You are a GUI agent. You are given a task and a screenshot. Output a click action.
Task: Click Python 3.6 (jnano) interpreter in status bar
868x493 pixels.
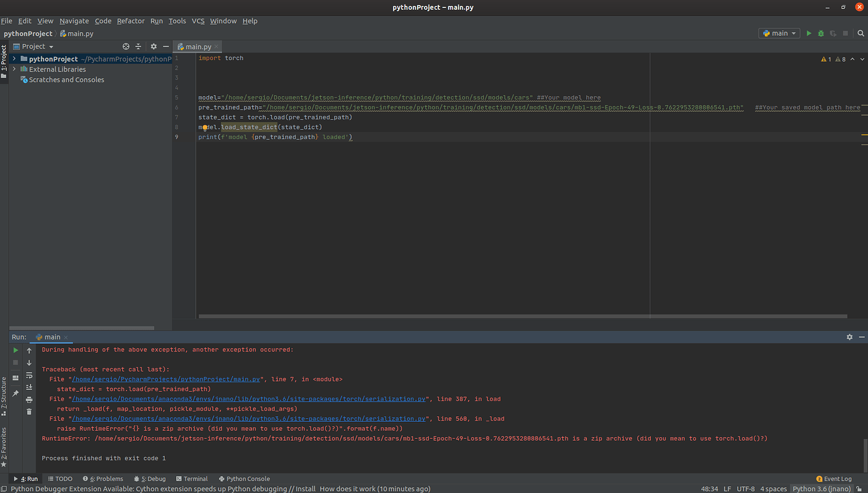[821, 489]
